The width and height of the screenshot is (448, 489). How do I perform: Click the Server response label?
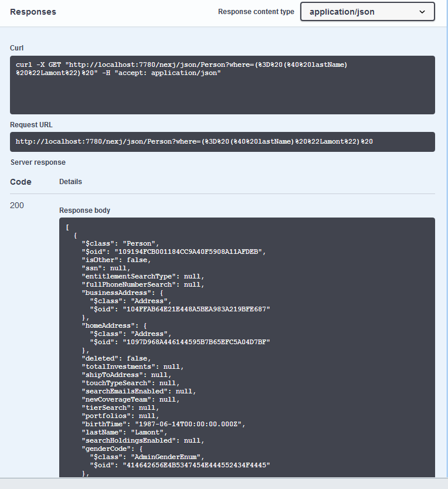[38, 162]
